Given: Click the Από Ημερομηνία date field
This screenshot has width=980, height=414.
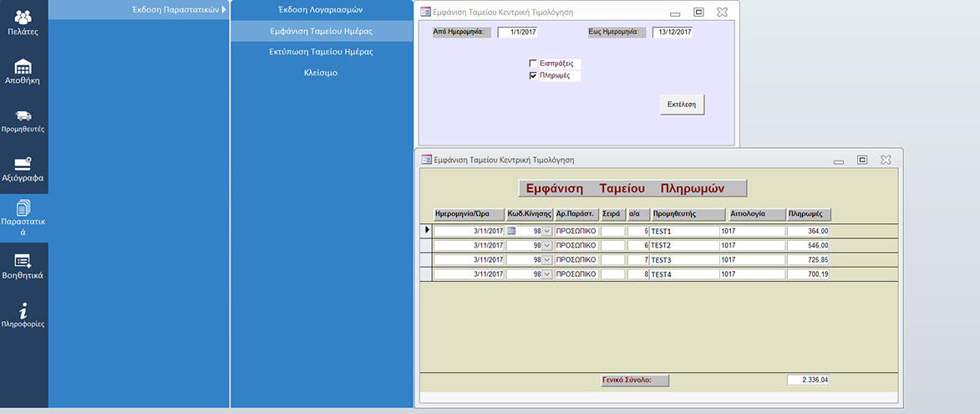Looking at the screenshot, I should point(518,33).
